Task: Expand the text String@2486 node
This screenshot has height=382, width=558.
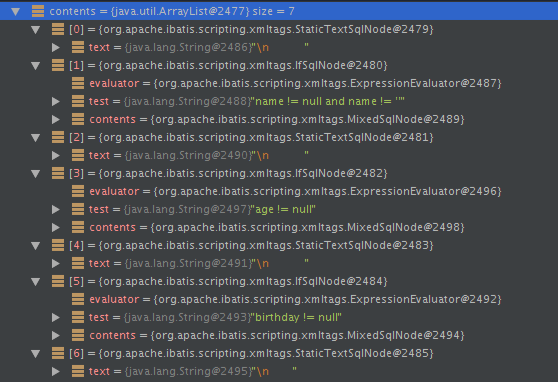Action: tap(56, 47)
